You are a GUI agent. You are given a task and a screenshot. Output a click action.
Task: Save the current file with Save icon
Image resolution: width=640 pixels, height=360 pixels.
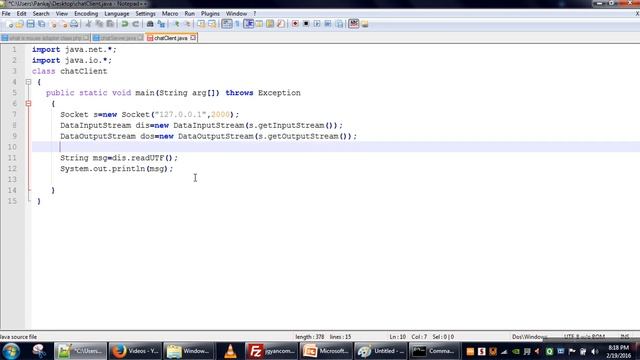[x=31, y=24]
